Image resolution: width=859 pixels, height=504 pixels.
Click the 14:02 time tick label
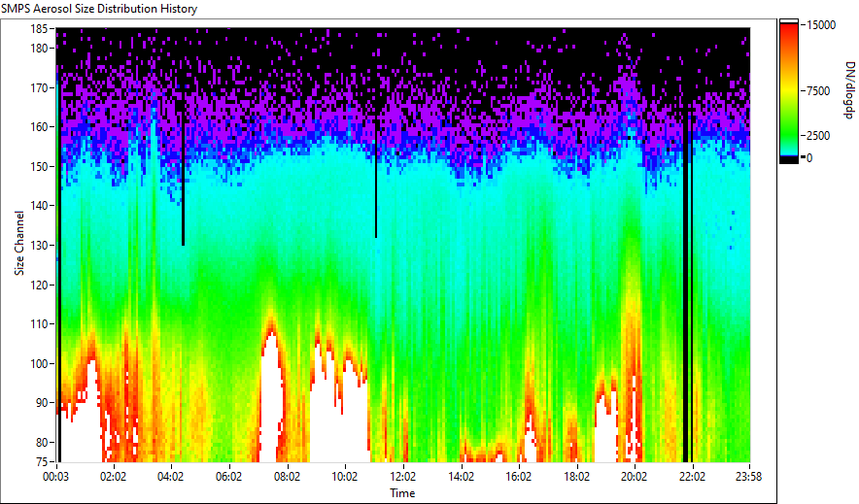click(462, 477)
